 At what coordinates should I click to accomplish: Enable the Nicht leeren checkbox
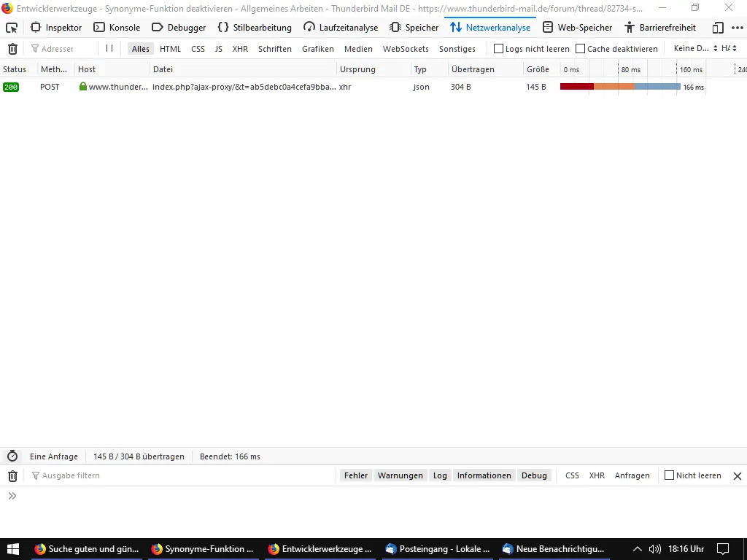click(669, 475)
